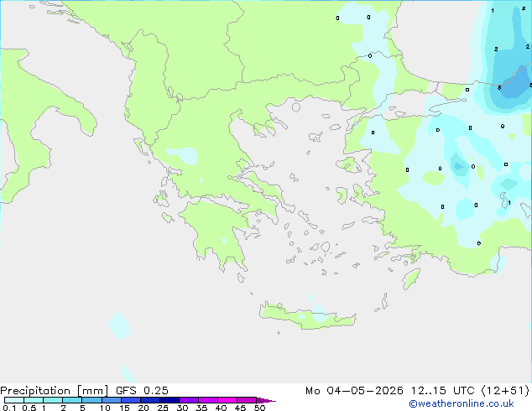This screenshot has width=532, height=411.
Task: Click the date 'Mo 04-05-2026'
Action: click(x=354, y=391)
